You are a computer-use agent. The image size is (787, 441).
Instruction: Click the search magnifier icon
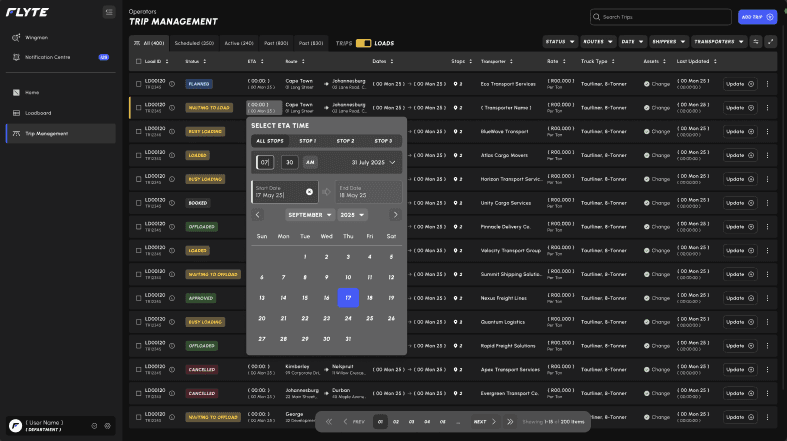point(596,17)
